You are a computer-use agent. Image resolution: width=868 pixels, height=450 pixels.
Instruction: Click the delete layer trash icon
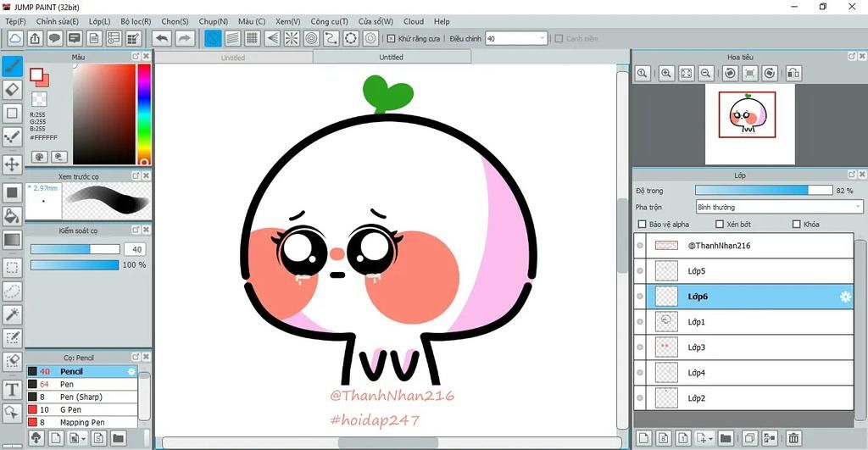coord(793,438)
